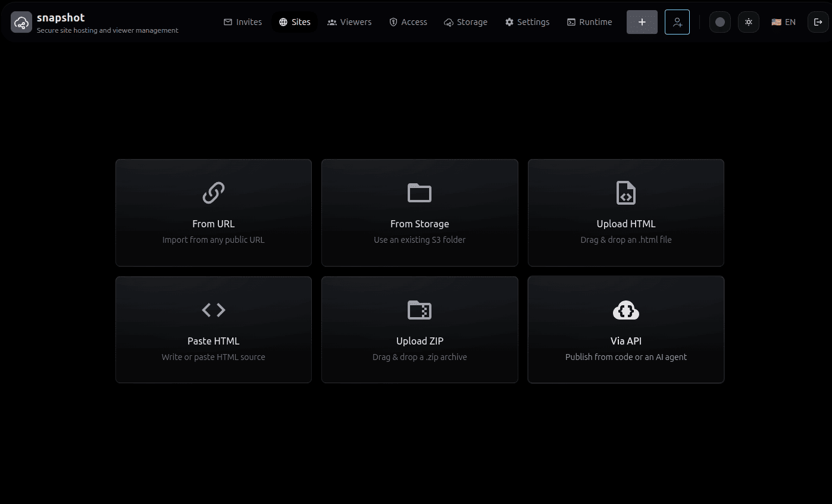Image resolution: width=832 pixels, height=504 pixels.
Task: Open the Viewers tab
Action: click(349, 22)
